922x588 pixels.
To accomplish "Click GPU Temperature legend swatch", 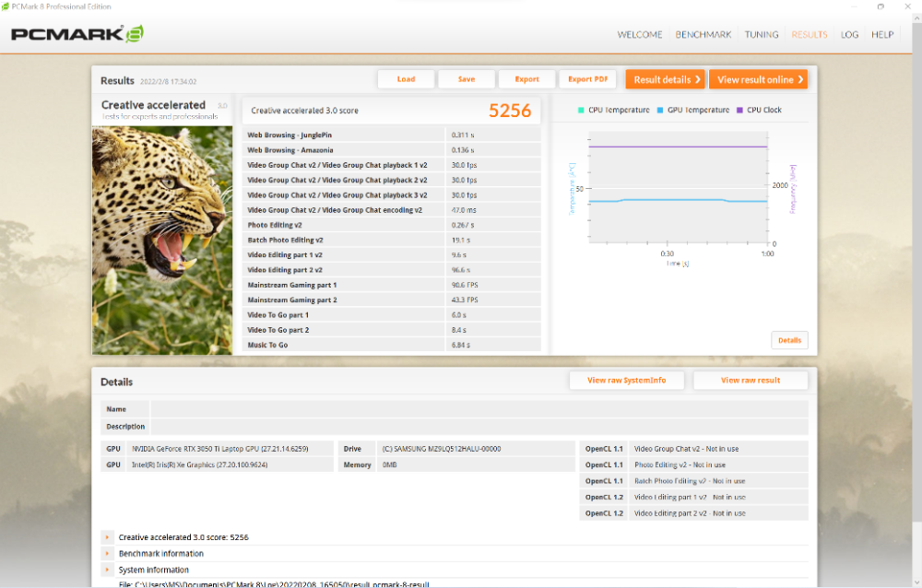I will (x=660, y=110).
